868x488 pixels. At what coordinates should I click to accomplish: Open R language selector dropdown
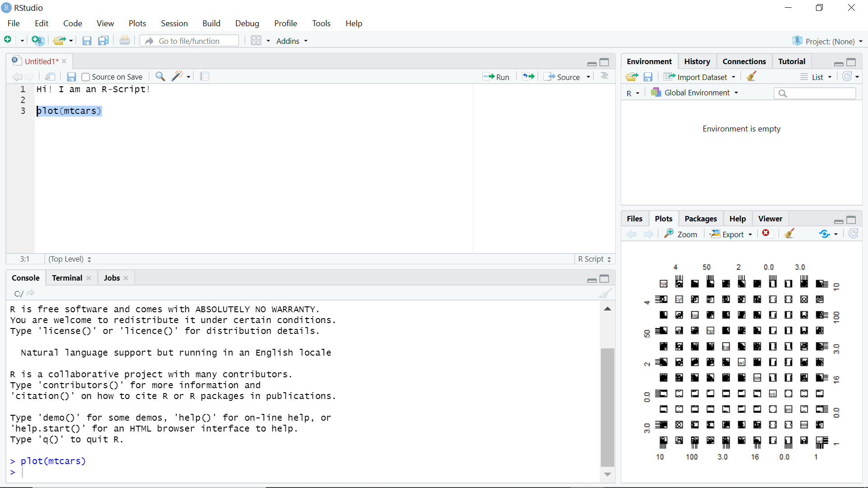[633, 93]
